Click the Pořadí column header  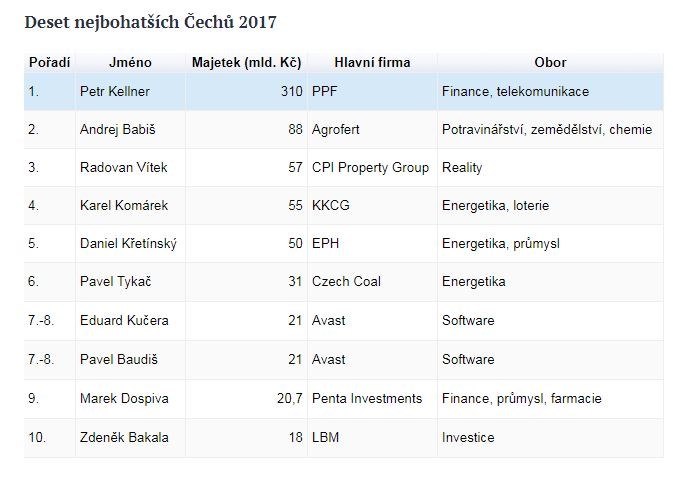(49, 62)
